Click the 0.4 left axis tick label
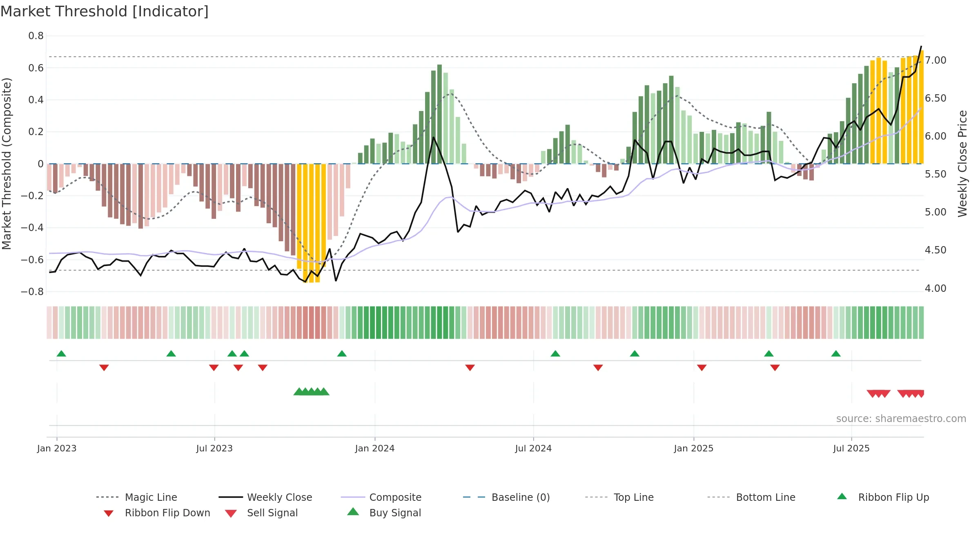This screenshot has height=551, width=980. [x=36, y=100]
